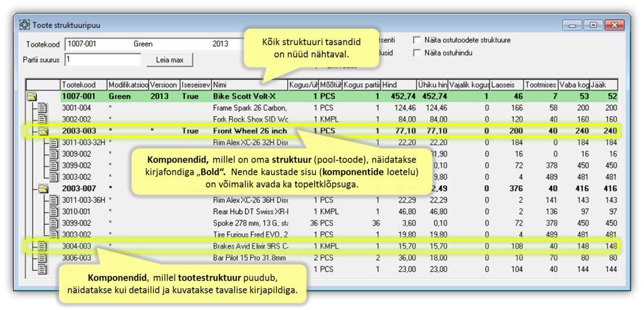Click the Leia max button
The height and width of the screenshot is (310, 644).
(x=169, y=60)
